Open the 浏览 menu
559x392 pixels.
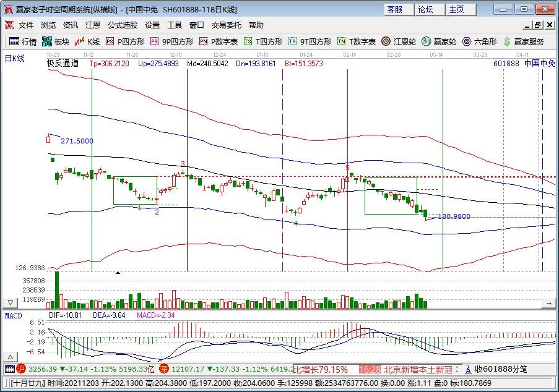click(48, 25)
